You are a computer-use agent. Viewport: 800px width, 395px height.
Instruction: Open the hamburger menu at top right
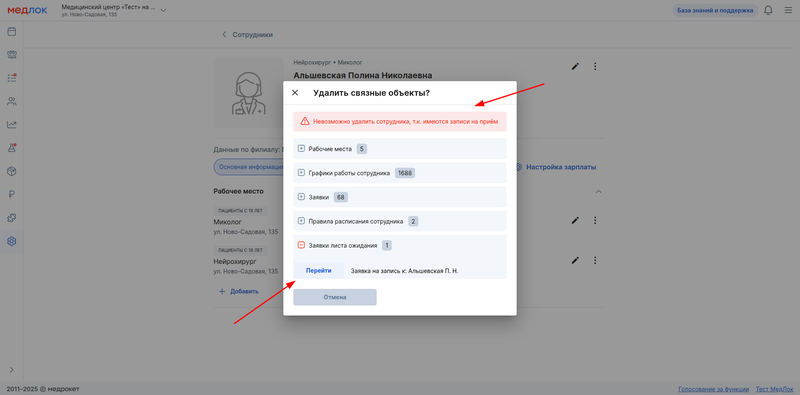pyautogui.click(x=788, y=10)
